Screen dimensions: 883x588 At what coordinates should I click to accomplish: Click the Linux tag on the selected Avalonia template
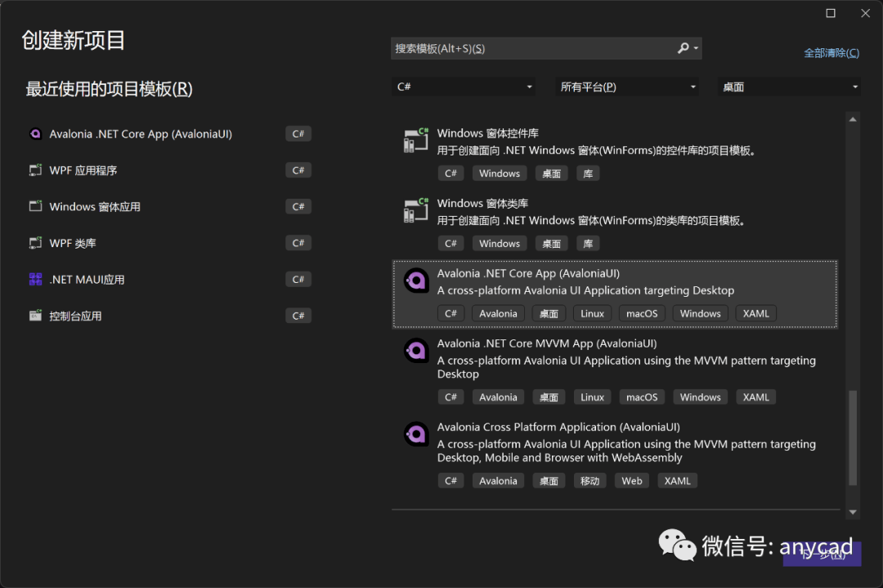tap(592, 312)
